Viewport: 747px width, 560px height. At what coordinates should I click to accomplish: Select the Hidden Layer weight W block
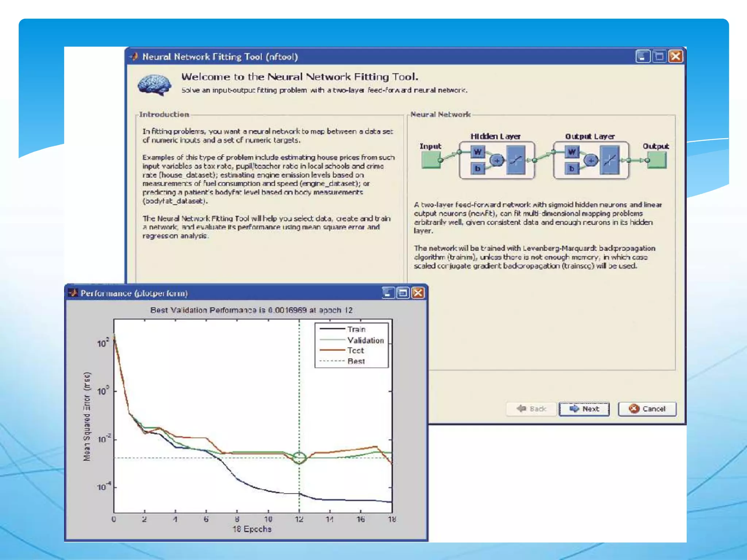click(477, 152)
